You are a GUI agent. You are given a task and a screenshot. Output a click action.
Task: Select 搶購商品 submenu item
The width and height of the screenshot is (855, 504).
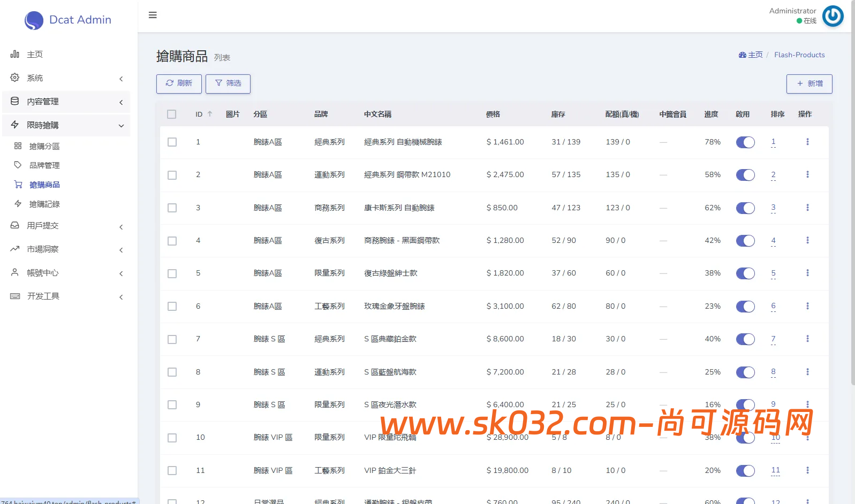pos(66,185)
